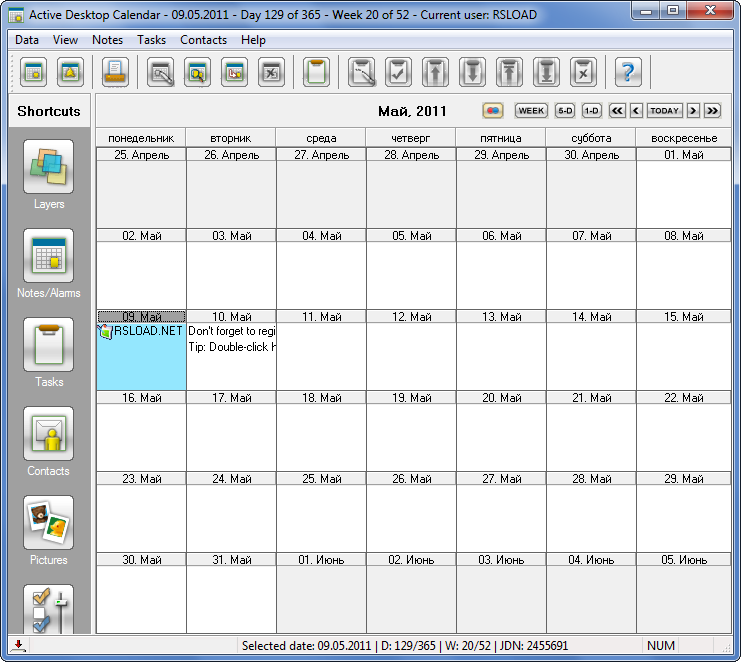
Task: Click the воскресенье column header
Action: click(684, 138)
